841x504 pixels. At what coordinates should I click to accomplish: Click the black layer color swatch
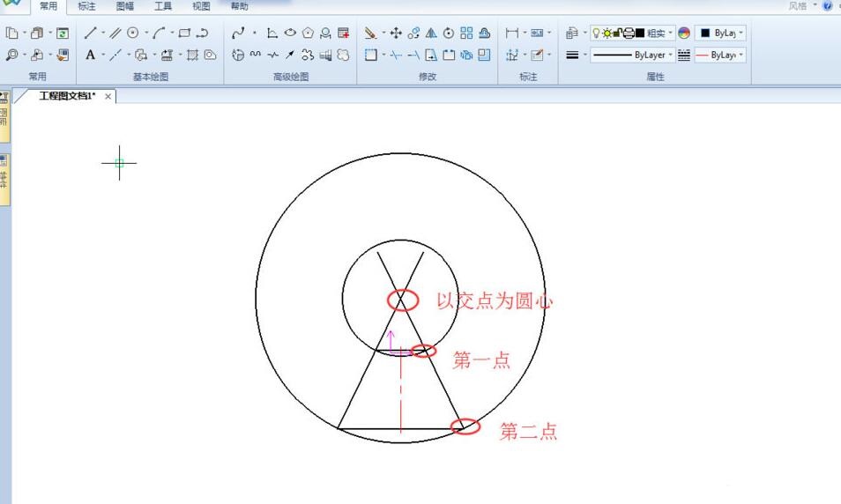640,33
